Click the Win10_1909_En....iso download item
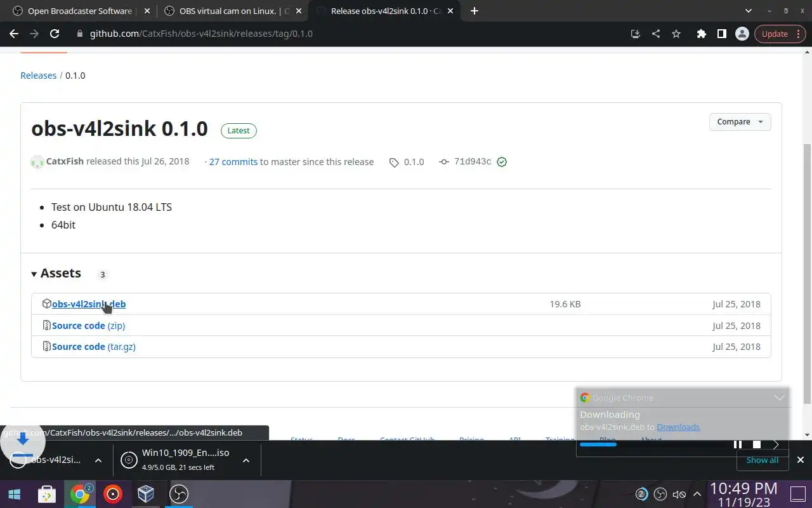The height and width of the screenshot is (508, 812). pyautogui.click(x=178, y=460)
